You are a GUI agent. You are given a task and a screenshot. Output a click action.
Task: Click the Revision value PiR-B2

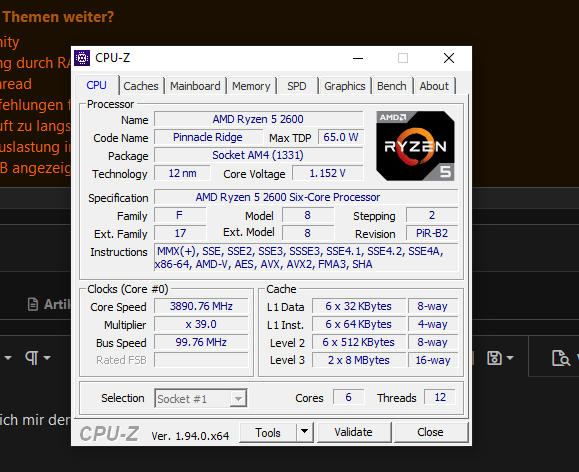[432, 233]
